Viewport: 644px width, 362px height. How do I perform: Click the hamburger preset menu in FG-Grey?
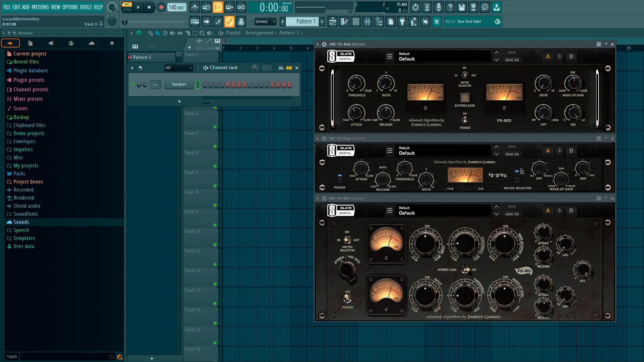pyautogui.click(x=389, y=151)
